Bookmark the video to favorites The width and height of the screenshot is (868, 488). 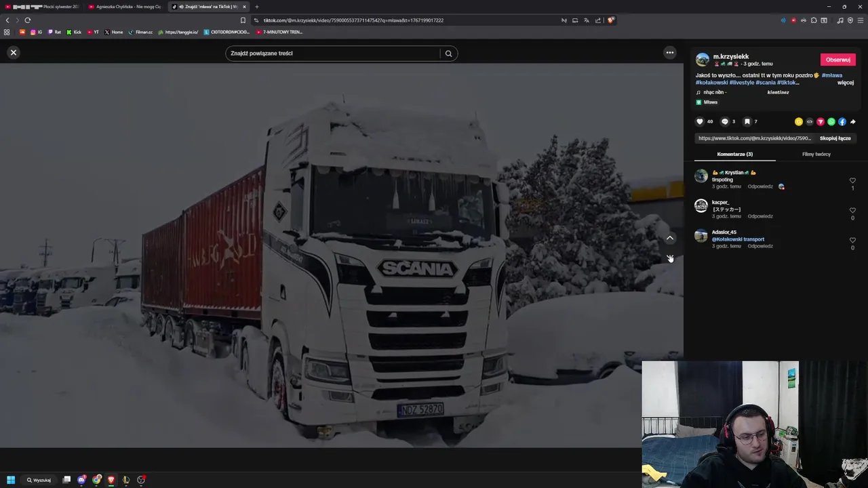click(x=747, y=121)
